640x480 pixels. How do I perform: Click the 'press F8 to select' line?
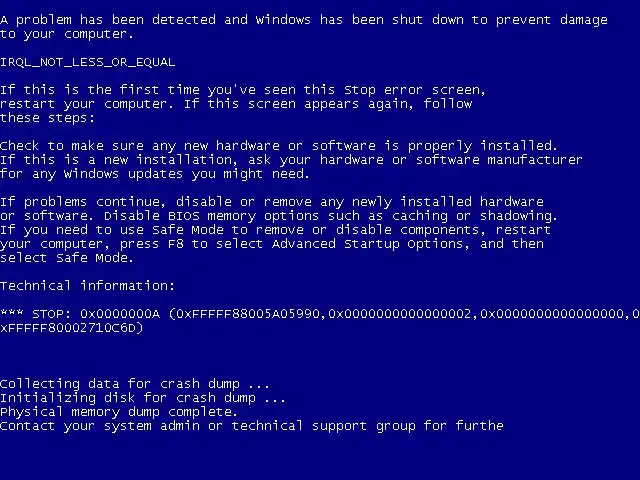point(272,244)
